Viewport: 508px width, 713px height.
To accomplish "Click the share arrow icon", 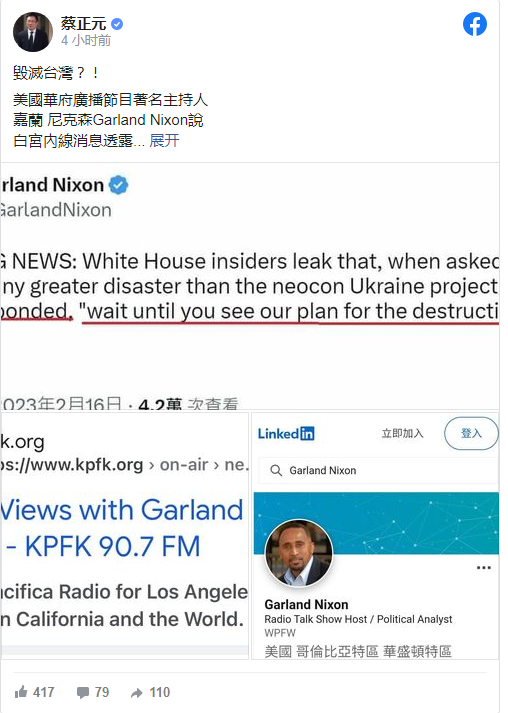I will tap(136, 693).
